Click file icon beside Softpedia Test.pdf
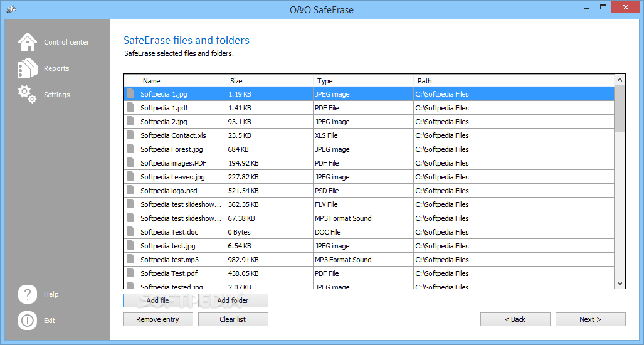 click(x=130, y=273)
